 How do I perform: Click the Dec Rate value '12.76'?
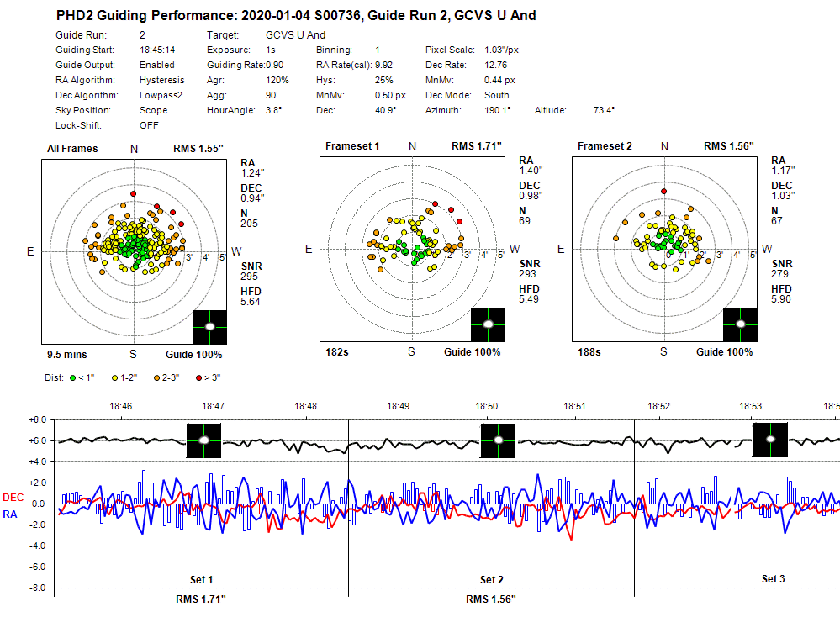coord(495,65)
